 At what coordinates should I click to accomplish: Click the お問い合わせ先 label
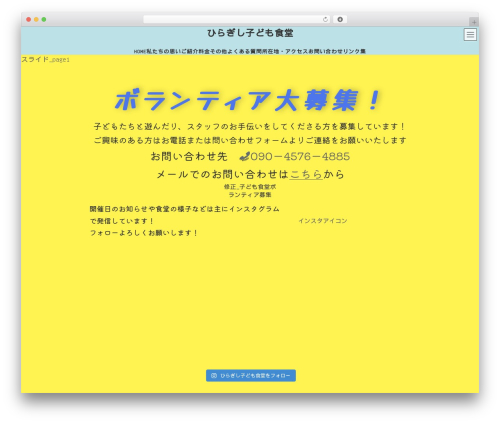coord(189,156)
